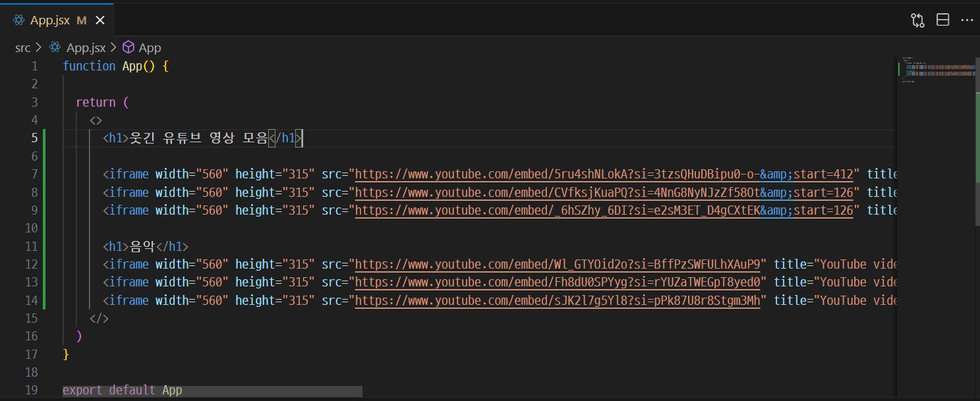
Task: Expand the src folder breadcrumb
Action: [23, 47]
